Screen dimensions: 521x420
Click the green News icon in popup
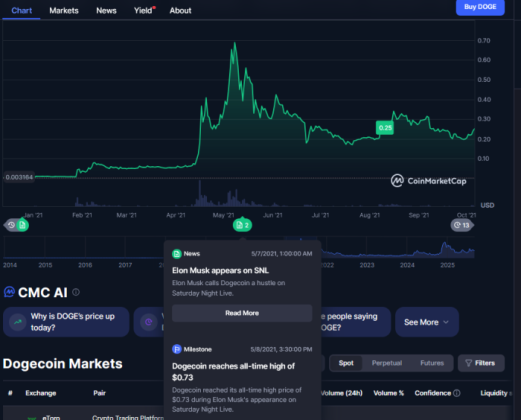[x=176, y=254]
